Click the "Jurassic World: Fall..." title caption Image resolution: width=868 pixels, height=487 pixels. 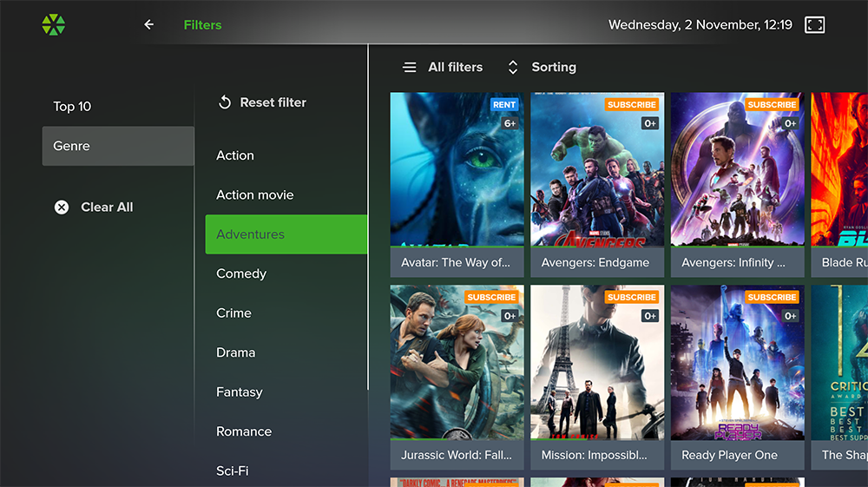(x=457, y=455)
